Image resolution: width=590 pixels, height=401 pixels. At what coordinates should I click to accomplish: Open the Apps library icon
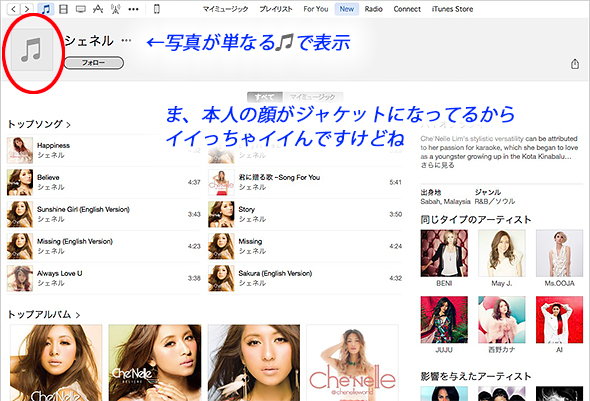(98, 9)
